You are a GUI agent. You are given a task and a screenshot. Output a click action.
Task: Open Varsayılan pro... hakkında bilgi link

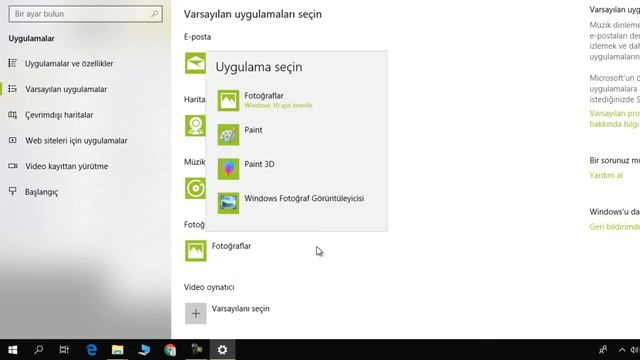615,118
